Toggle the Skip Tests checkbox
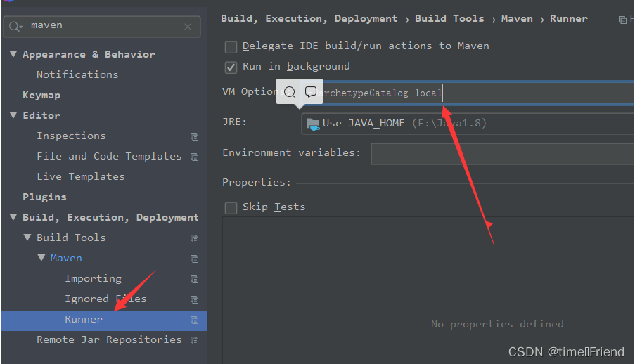Screen dimensions: 635x364 pyautogui.click(x=231, y=207)
